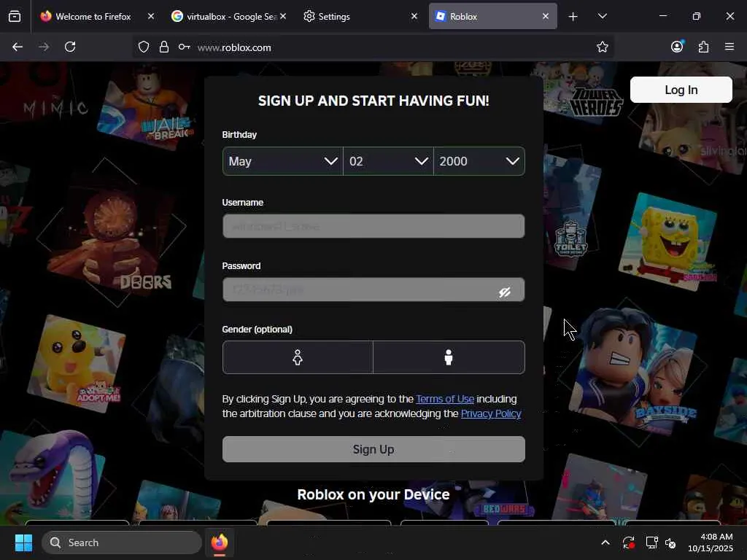View site security padlock info
The width and height of the screenshot is (747, 560).
point(164,47)
